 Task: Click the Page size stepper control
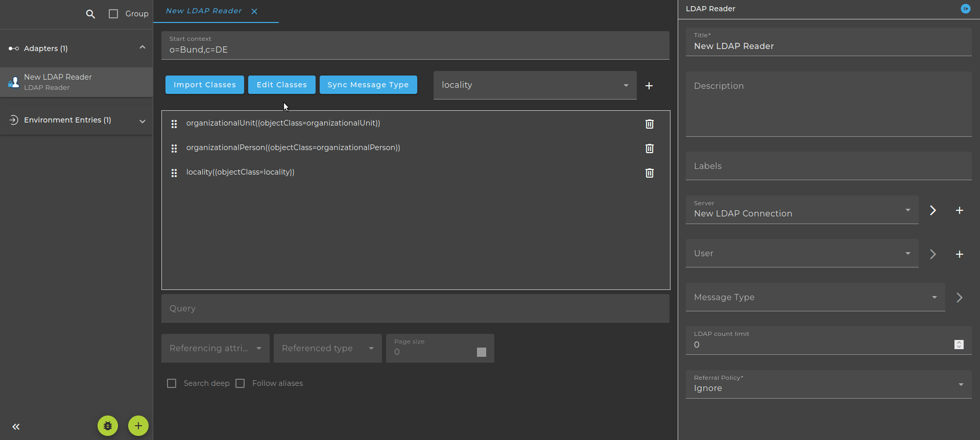coord(482,352)
